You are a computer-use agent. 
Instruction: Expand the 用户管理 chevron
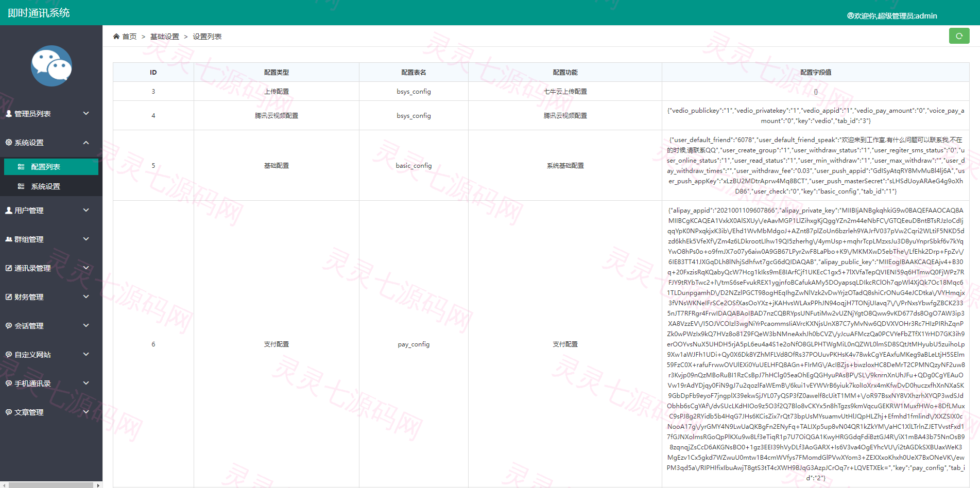[86, 210]
